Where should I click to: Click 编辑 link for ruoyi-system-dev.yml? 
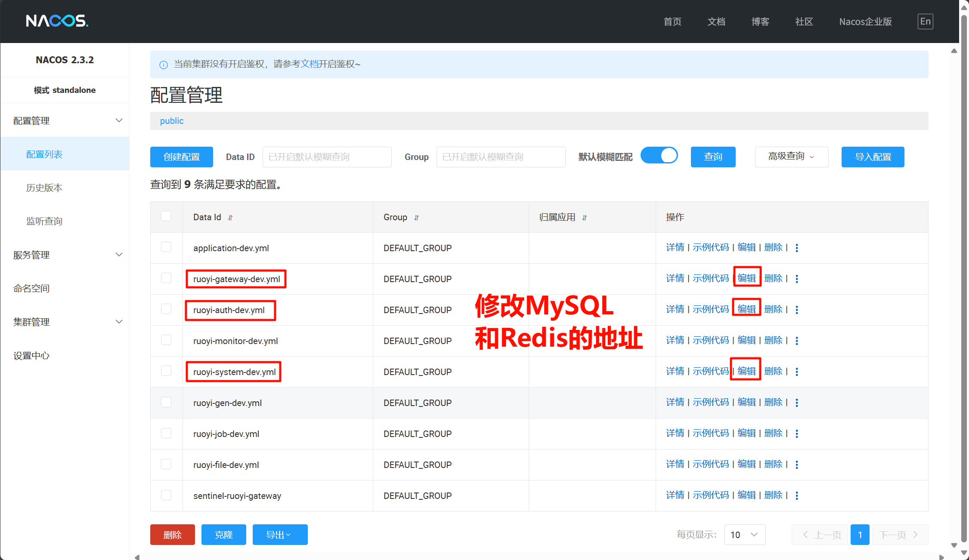pyautogui.click(x=746, y=371)
